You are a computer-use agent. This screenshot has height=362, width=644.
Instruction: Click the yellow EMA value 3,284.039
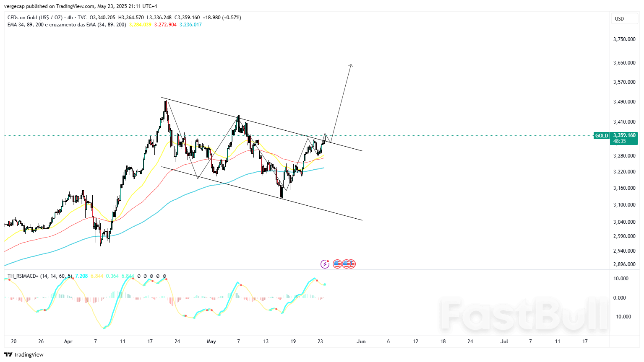140,25
